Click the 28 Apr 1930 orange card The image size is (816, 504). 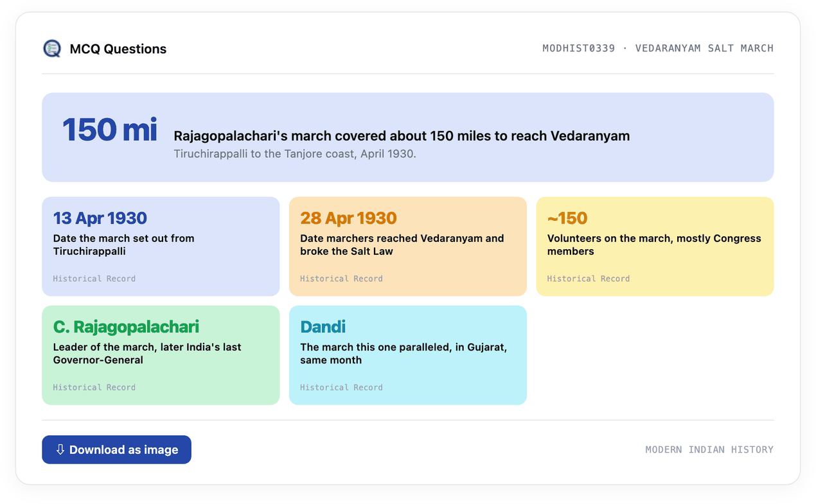tap(408, 247)
